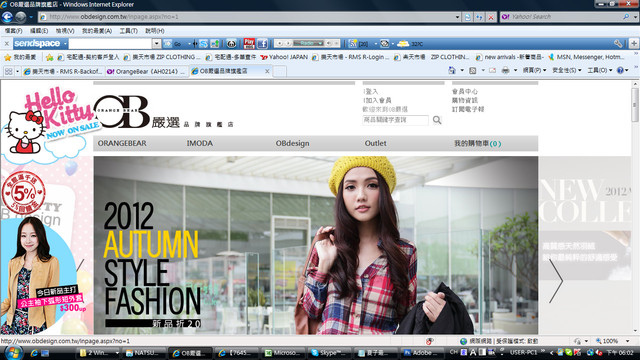Click the next slide arrow on banner
The height and width of the screenshot is (360, 640).
tap(556, 281)
